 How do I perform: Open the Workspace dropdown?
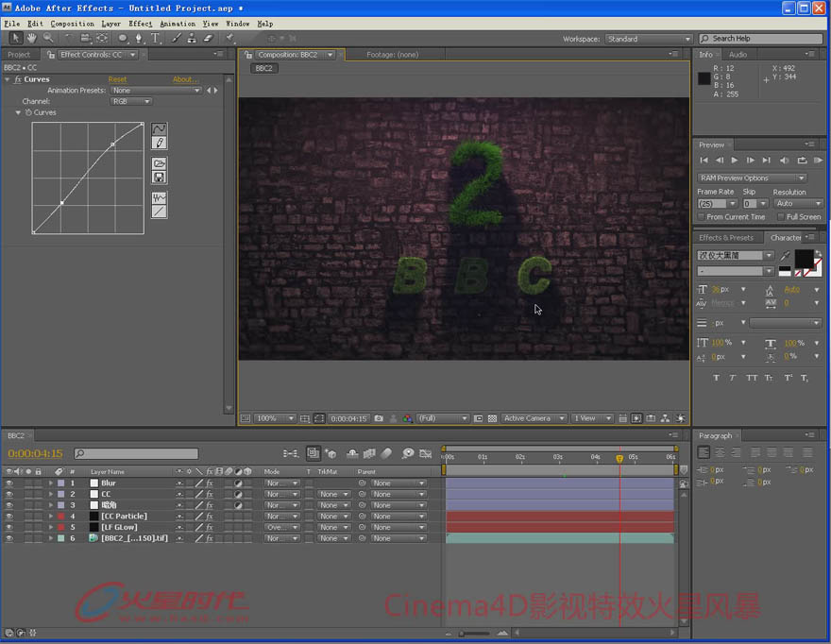[649, 40]
